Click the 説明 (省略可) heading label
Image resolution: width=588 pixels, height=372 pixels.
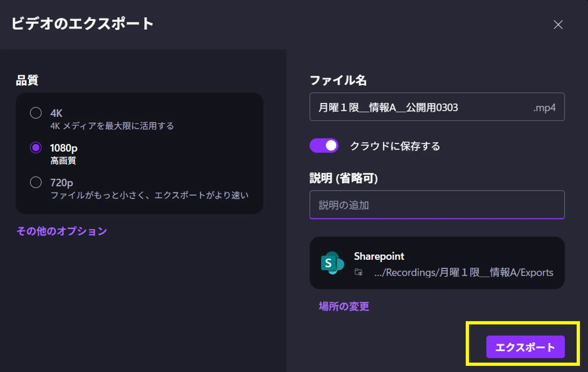pyautogui.click(x=343, y=178)
